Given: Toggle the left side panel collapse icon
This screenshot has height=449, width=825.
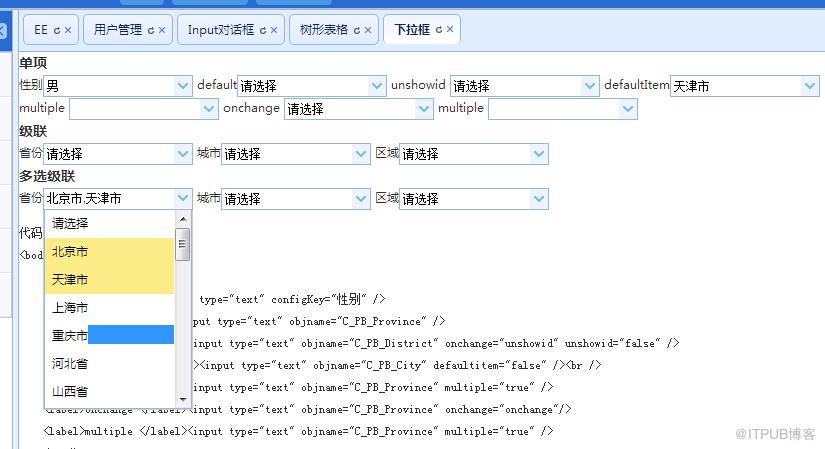Looking at the screenshot, I should (3, 30).
